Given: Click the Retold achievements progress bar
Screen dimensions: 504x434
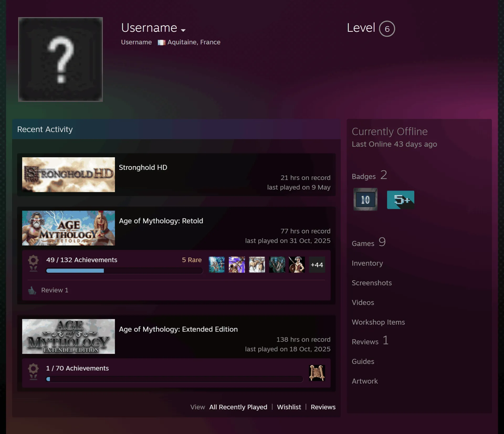Looking at the screenshot, I should click(124, 271).
